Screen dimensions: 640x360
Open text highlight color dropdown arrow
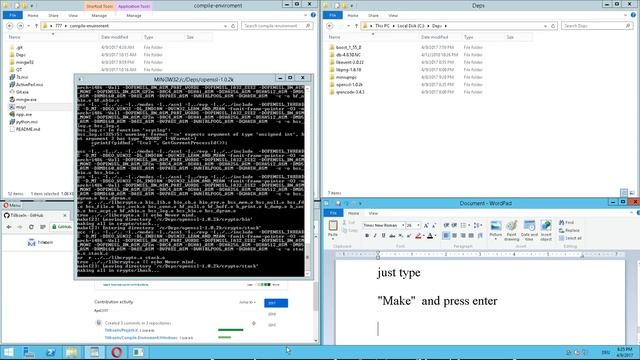423,236
